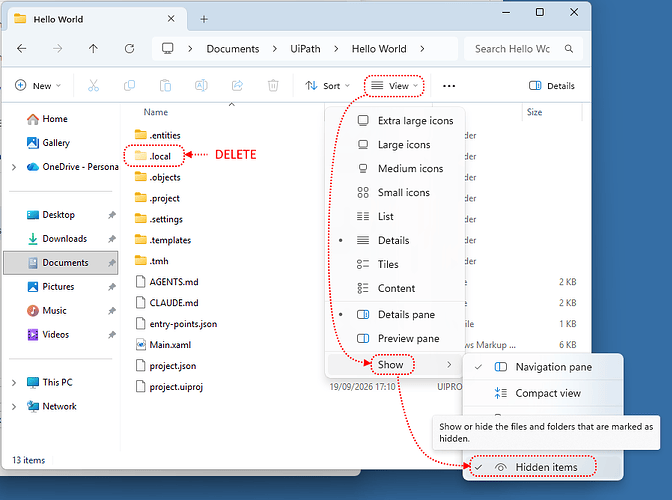Sort by the Size column header

[x=534, y=112]
